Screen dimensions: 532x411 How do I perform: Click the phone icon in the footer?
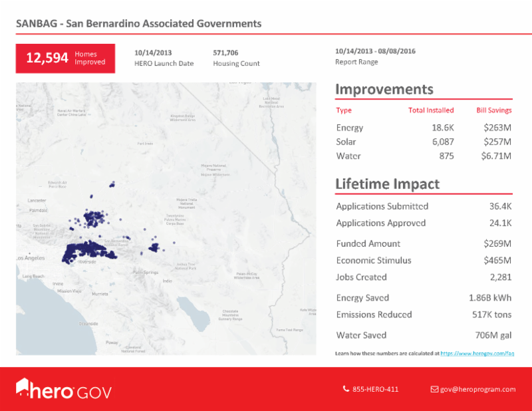(346, 389)
